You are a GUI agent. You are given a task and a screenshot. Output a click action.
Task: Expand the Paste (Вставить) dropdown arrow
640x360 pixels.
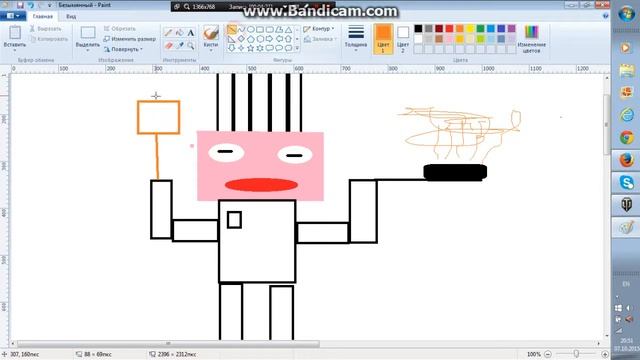[x=15, y=50]
